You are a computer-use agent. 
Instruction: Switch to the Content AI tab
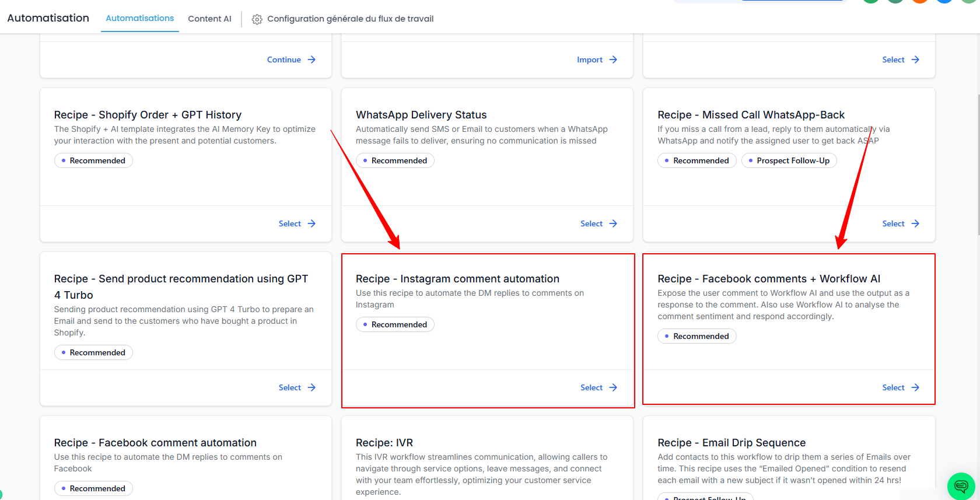pos(209,19)
